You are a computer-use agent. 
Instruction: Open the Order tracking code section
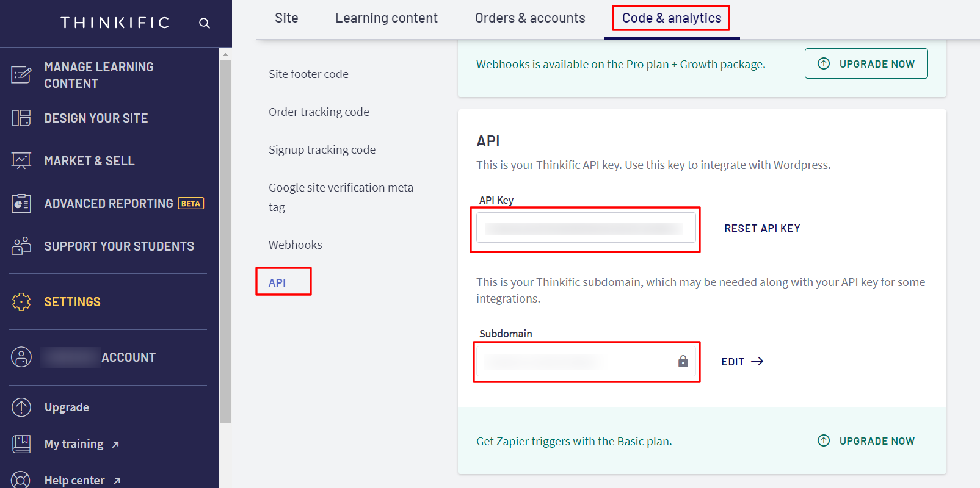point(319,112)
